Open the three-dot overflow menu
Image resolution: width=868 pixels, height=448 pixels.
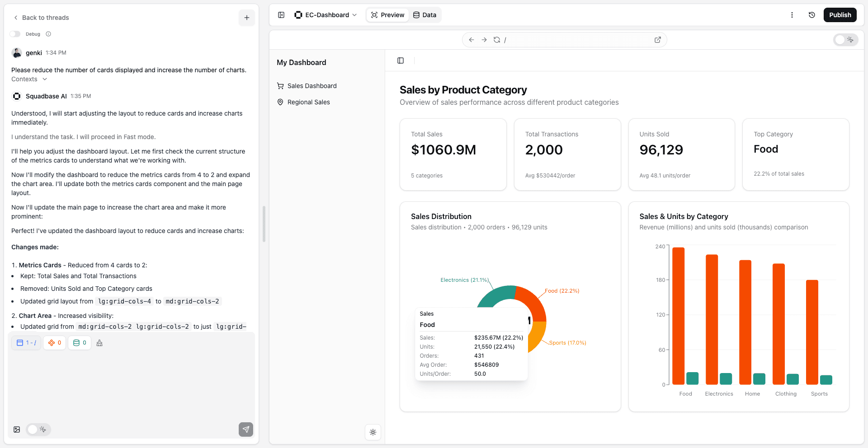pos(792,14)
